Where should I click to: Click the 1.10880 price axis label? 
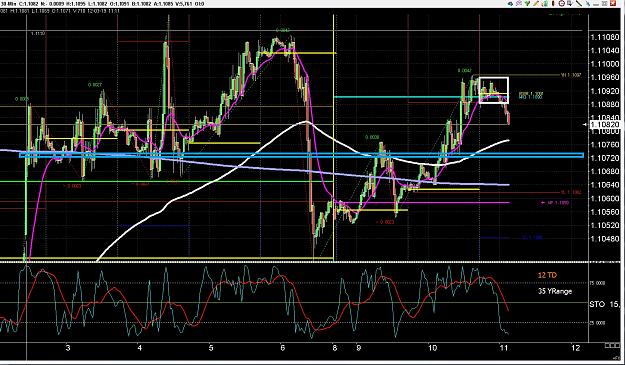[x=605, y=104]
